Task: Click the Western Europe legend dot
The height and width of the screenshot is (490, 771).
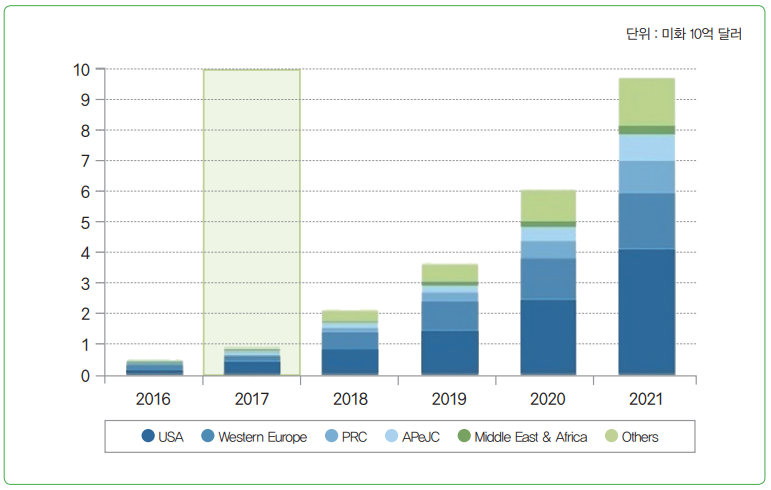Action: click(x=208, y=435)
